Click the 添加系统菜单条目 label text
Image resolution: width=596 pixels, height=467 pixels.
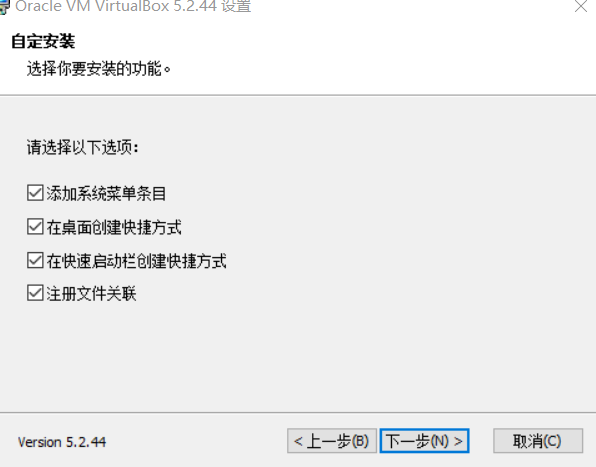tap(106, 193)
